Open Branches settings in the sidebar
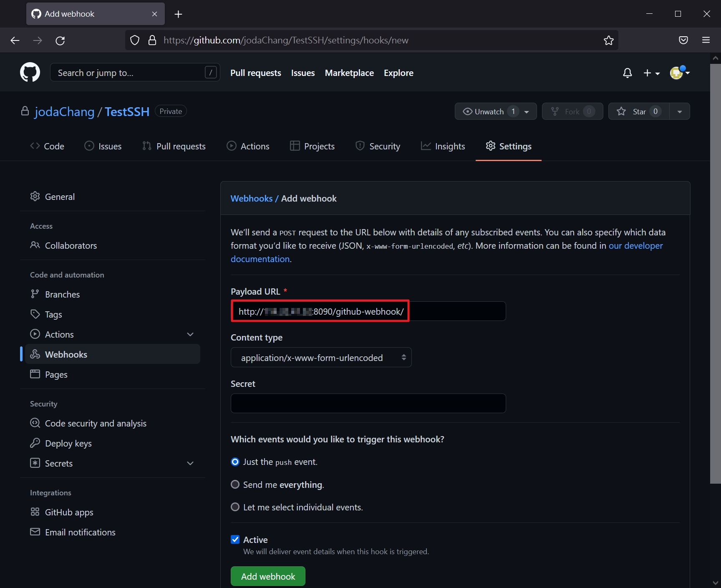This screenshot has width=721, height=588. (x=113, y=294)
